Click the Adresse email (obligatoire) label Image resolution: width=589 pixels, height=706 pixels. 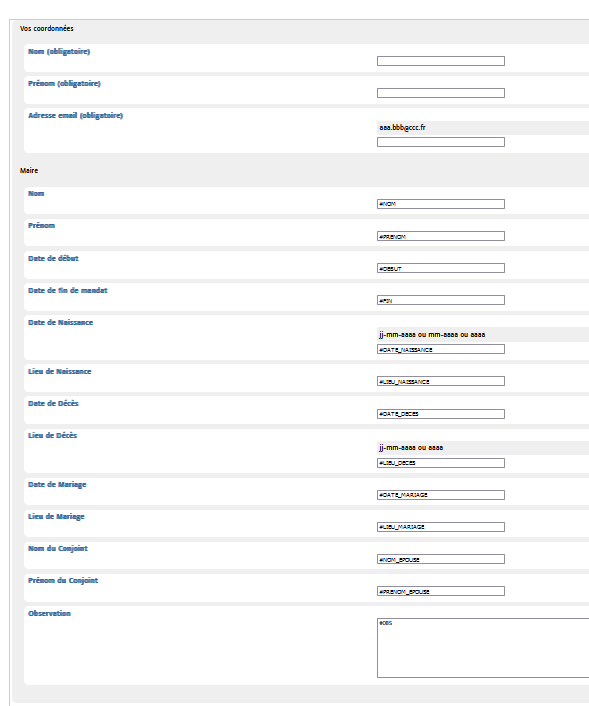76,115
